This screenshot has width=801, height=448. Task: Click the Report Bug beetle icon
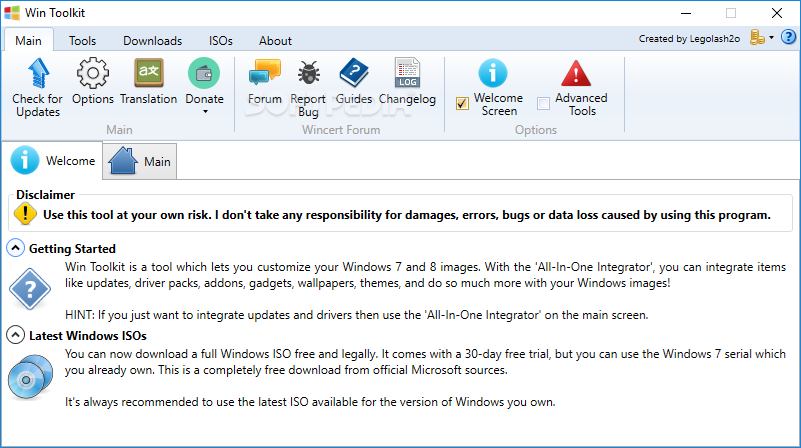(309, 73)
